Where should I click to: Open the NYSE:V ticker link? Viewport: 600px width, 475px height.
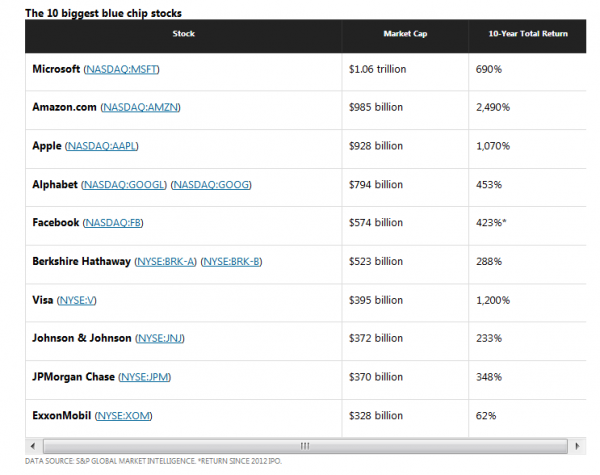77,300
